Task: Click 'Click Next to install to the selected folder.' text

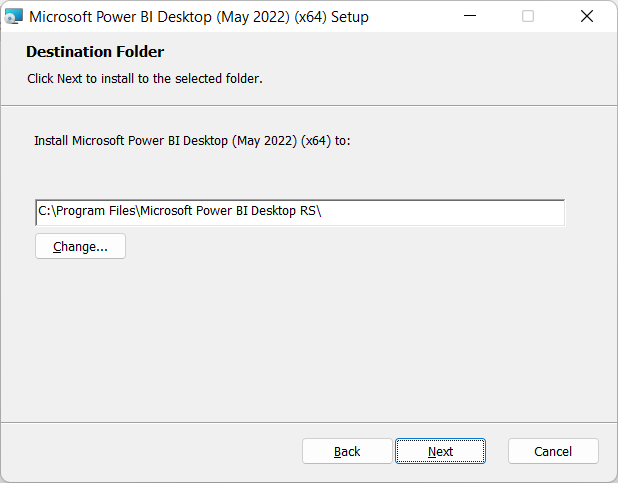Action: (145, 78)
